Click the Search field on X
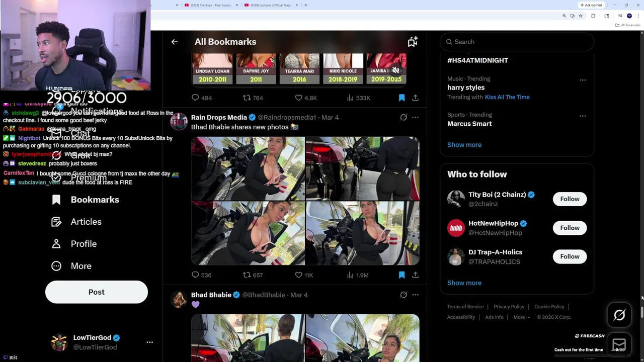The width and height of the screenshot is (644, 362). [517, 42]
